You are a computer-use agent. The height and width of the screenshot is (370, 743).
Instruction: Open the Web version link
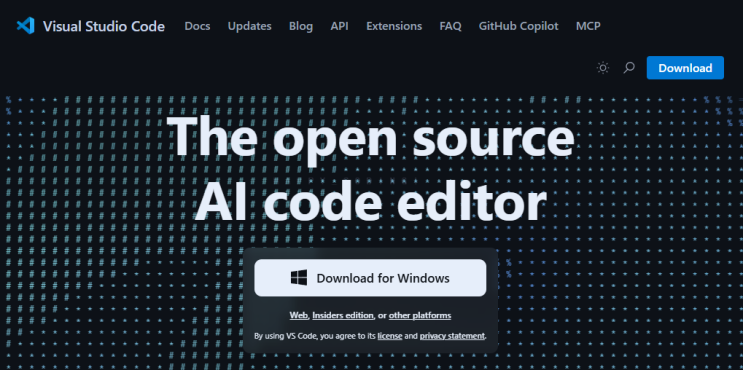click(x=299, y=316)
